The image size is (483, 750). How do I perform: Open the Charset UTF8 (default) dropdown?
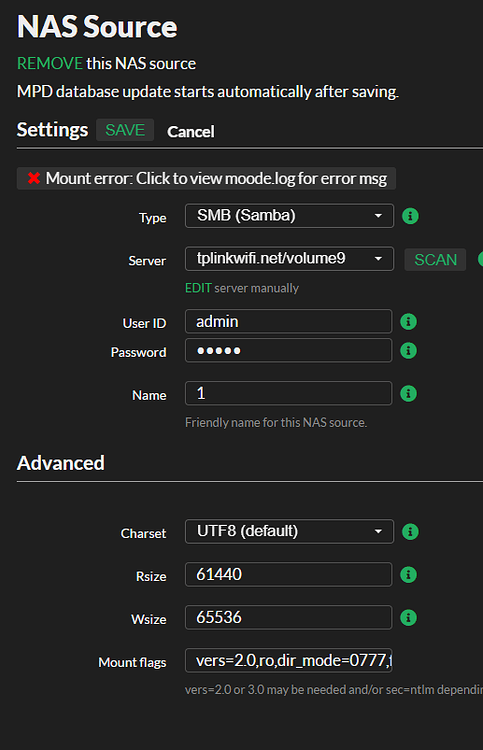tap(289, 531)
